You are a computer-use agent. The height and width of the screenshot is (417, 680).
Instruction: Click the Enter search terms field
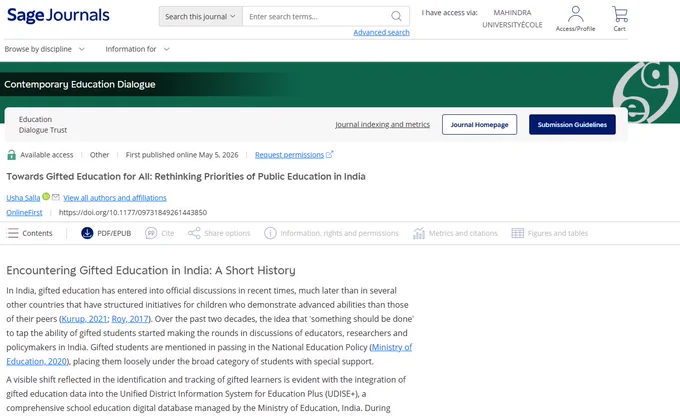click(x=317, y=16)
